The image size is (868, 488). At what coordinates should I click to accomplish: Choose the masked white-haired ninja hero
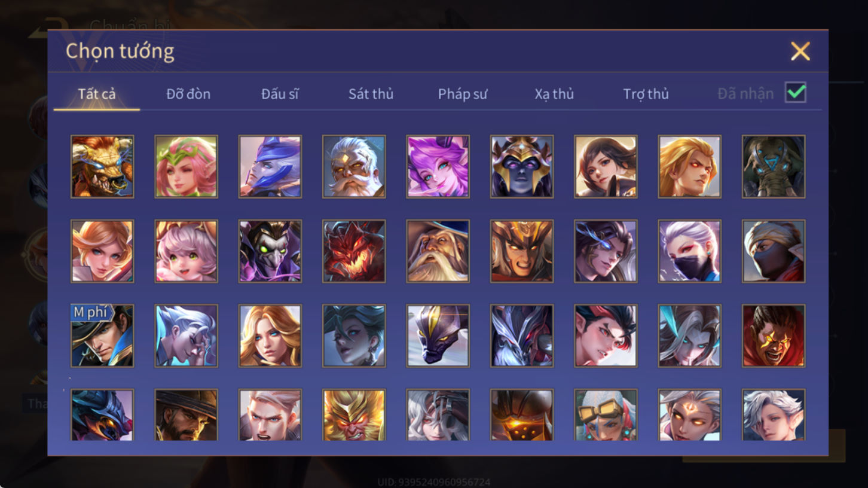click(689, 251)
